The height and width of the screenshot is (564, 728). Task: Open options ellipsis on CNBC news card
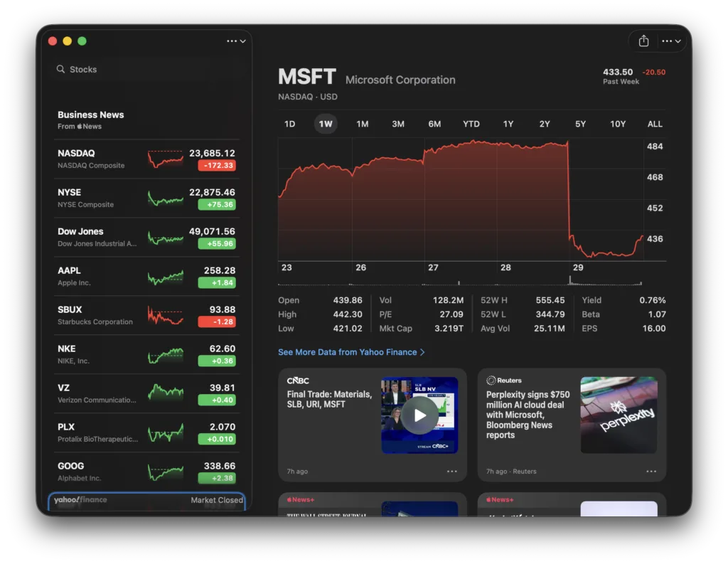(451, 471)
